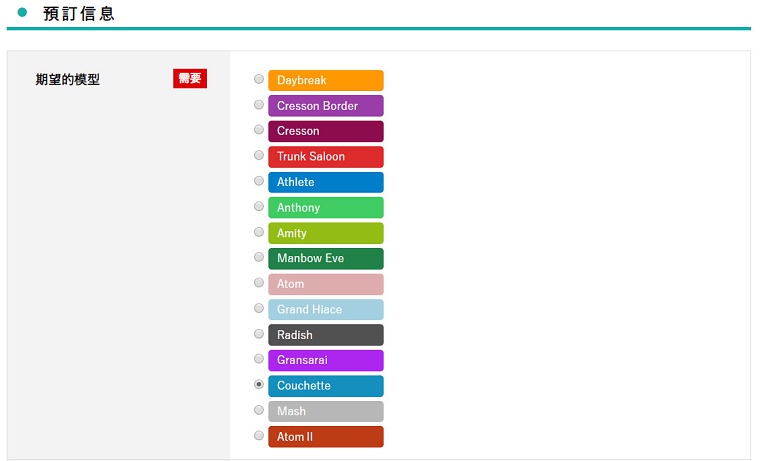
Task: Select the Atom radio button
Action: 259,282
